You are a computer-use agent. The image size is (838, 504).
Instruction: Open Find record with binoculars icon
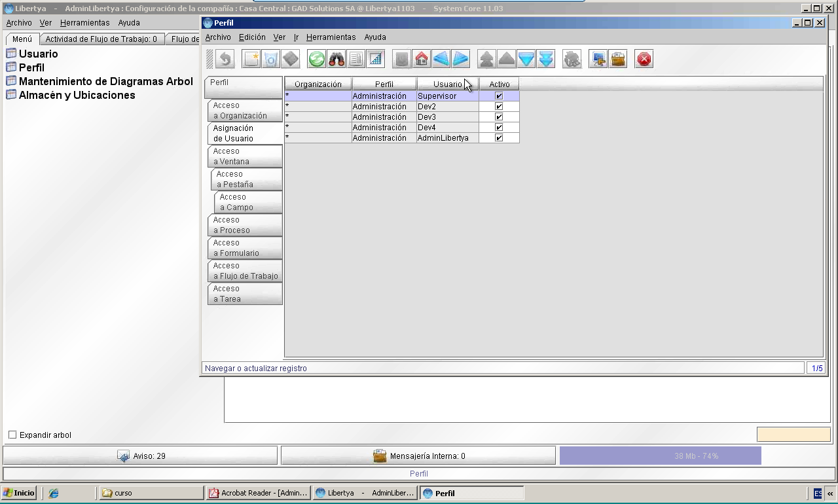tap(337, 60)
